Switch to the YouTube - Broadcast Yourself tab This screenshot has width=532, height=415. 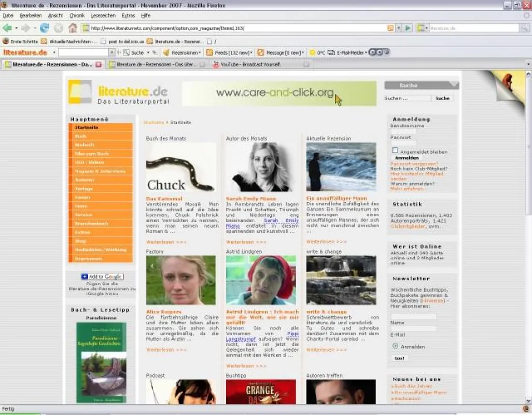tap(261, 64)
